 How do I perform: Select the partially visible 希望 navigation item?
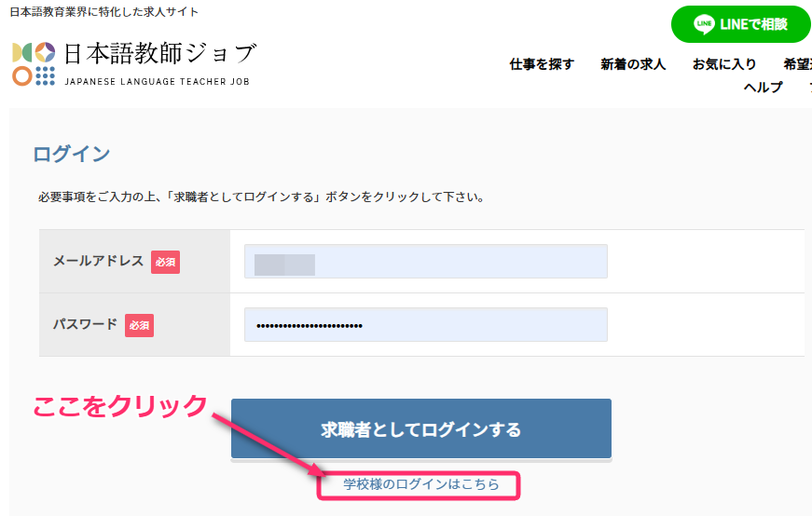[797, 64]
